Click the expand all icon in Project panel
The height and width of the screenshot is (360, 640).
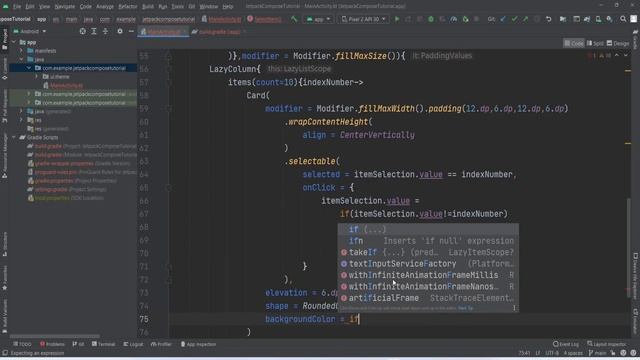(94, 31)
